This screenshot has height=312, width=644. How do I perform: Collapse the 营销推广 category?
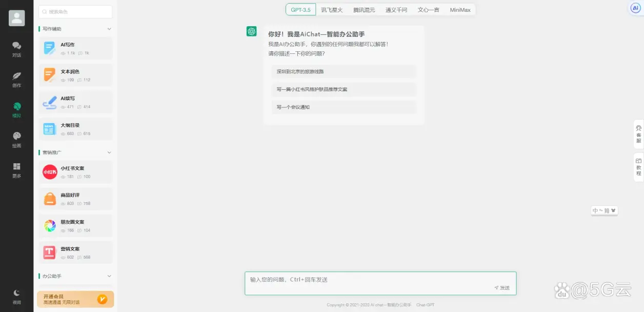[x=109, y=152]
